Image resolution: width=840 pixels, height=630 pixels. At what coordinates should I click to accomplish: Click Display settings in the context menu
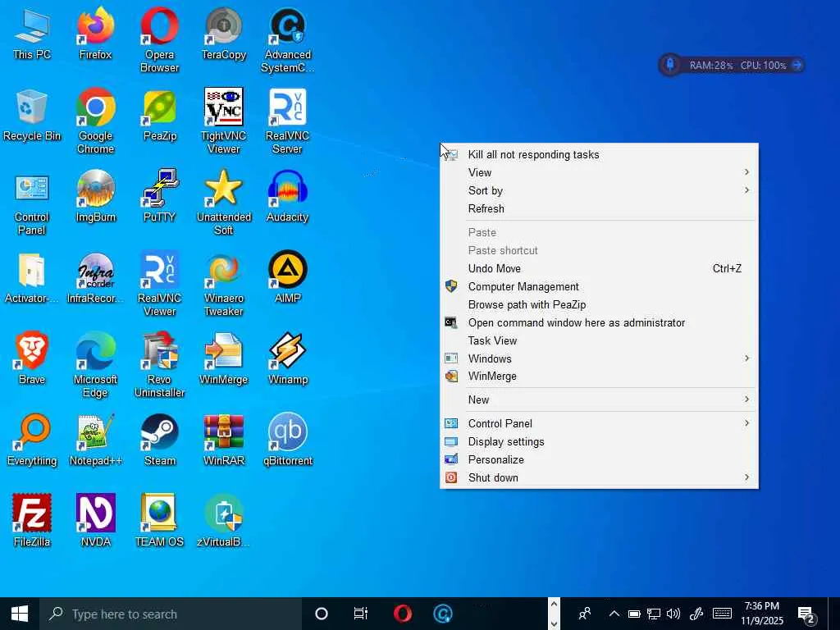pos(506,441)
